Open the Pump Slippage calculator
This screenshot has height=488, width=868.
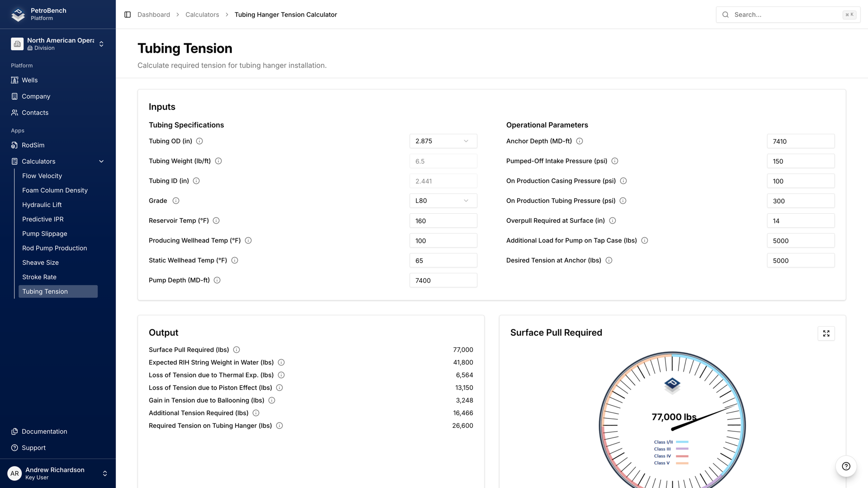tap(44, 234)
